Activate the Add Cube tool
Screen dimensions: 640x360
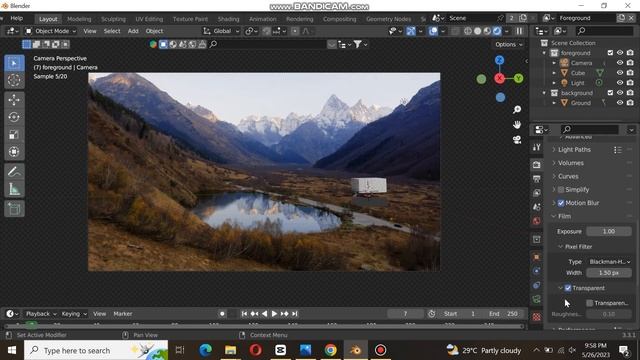pyautogui.click(x=14, y=209)
